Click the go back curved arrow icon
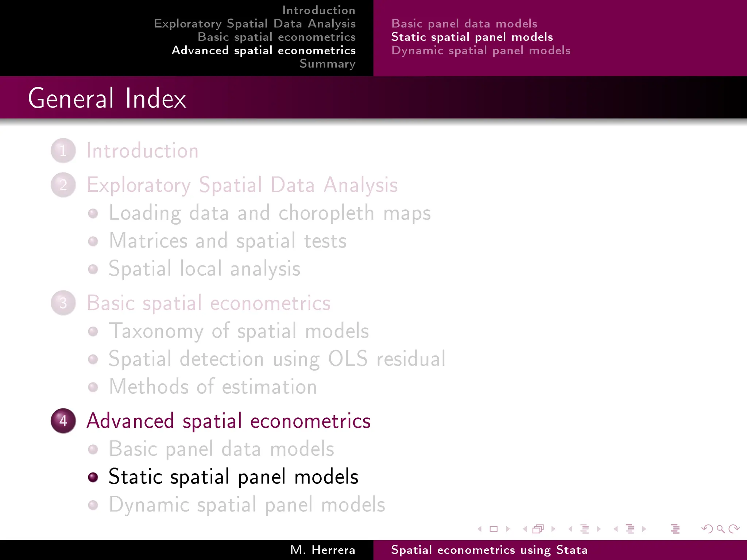The height and width of the screenshot is (560, 747). (707, 529)
